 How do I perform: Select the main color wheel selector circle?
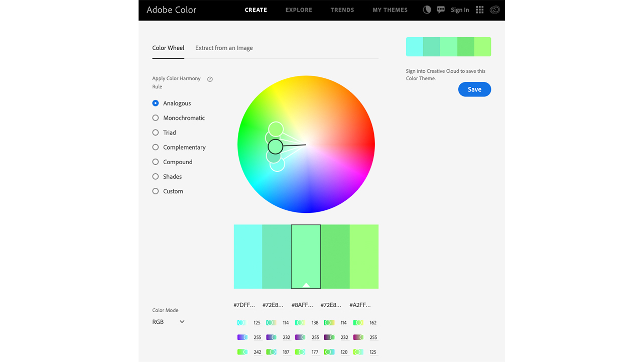[x=276, y=146]
